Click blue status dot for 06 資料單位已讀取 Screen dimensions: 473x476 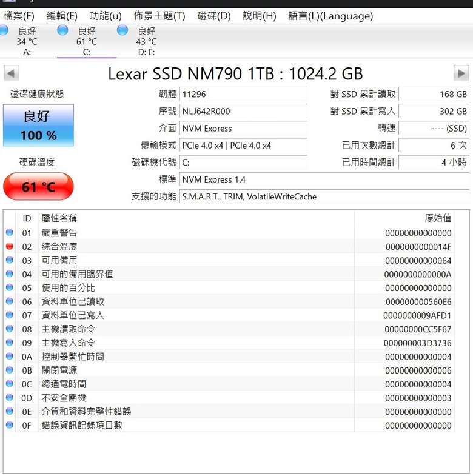pos(10,301)
